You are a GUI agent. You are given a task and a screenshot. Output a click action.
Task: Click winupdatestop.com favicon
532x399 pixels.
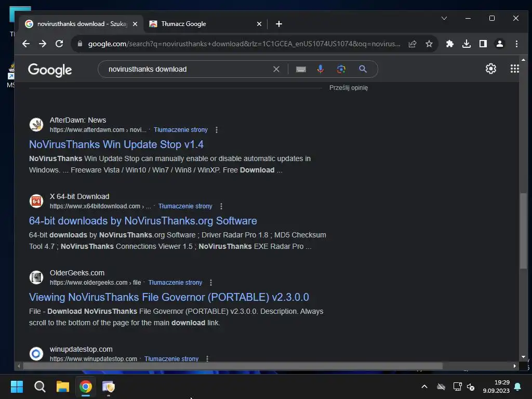[x=36, y=353]
